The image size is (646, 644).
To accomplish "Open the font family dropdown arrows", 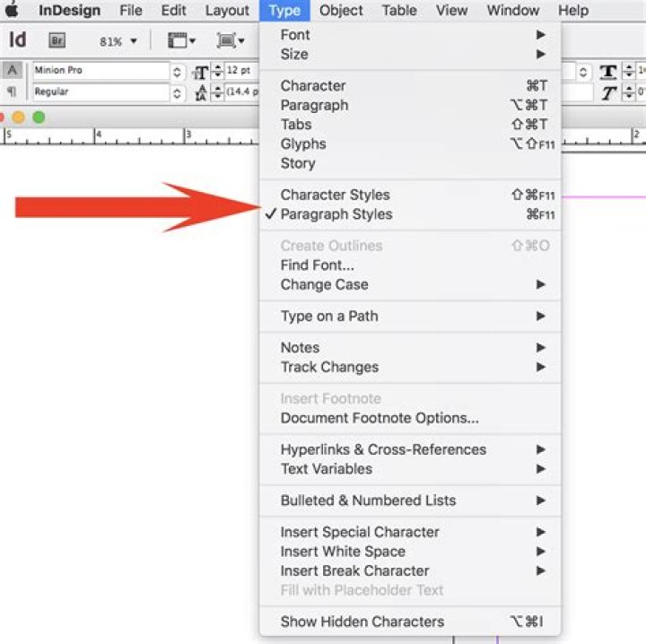I will click(177, 72).
